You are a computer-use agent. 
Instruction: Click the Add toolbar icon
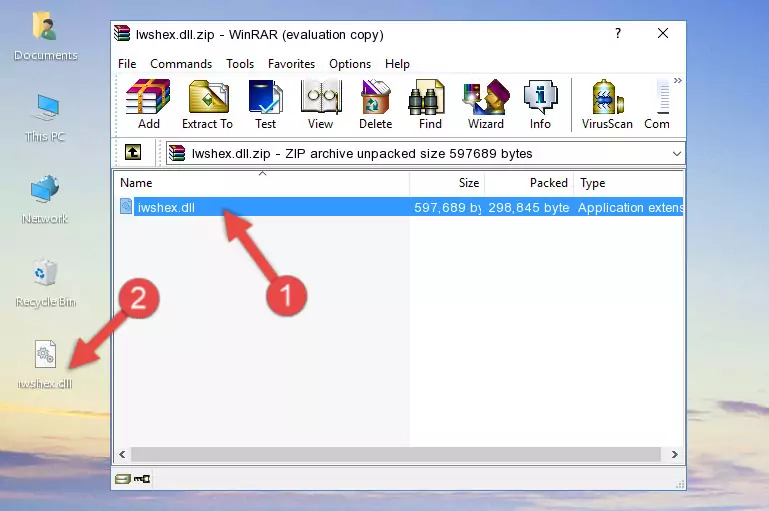[x=148, y=104]
